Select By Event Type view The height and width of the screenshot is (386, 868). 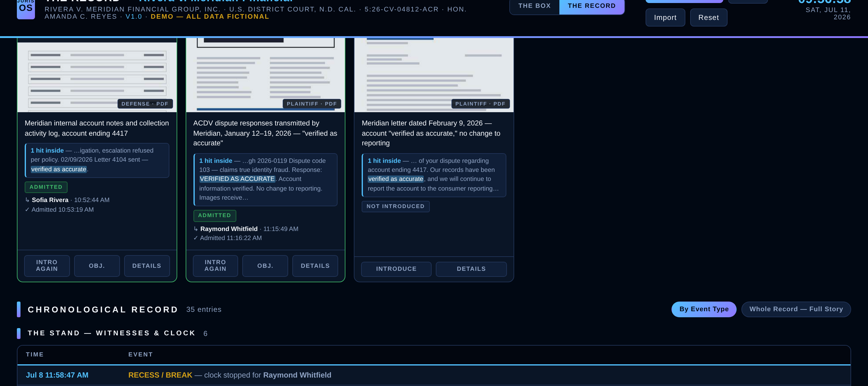point(704,309)
